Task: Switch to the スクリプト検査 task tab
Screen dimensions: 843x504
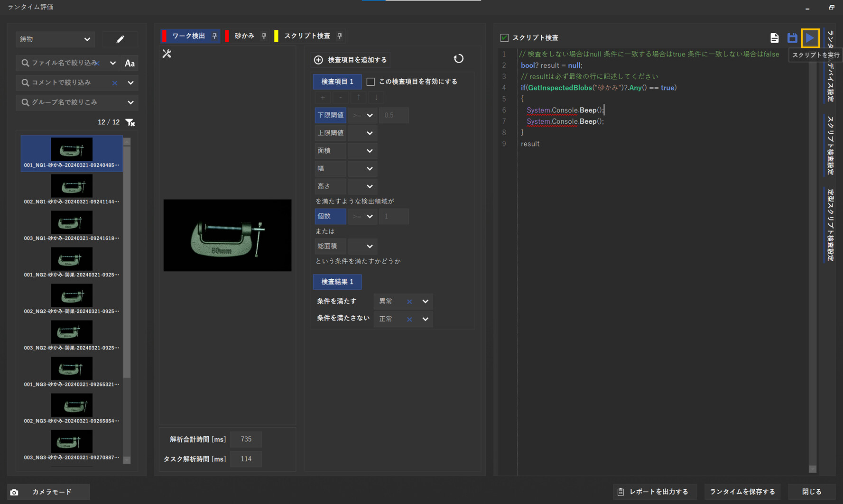Action: click(x=307, y=36)
